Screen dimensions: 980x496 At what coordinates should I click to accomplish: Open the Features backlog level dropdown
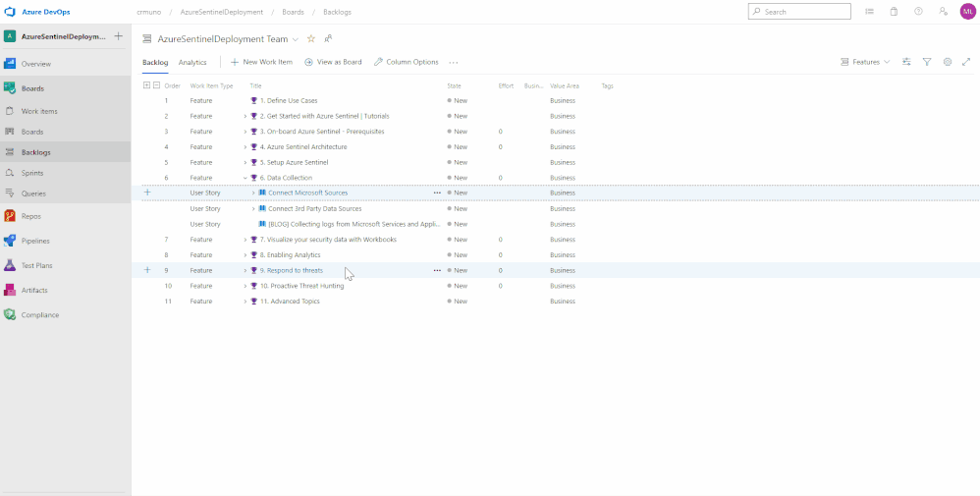pos(866,62)
